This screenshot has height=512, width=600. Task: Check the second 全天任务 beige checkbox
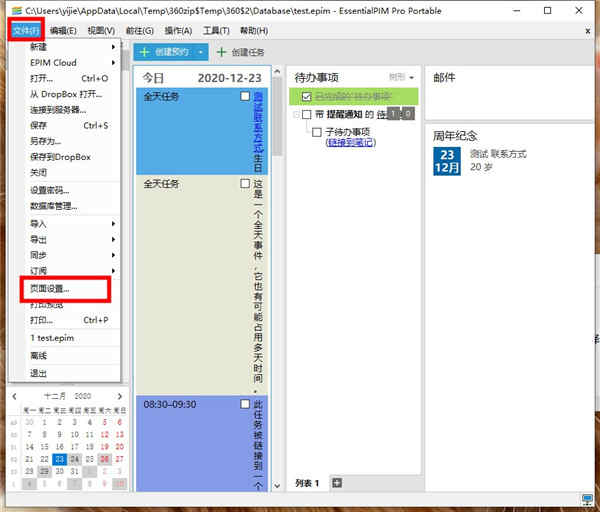point(245,184)
